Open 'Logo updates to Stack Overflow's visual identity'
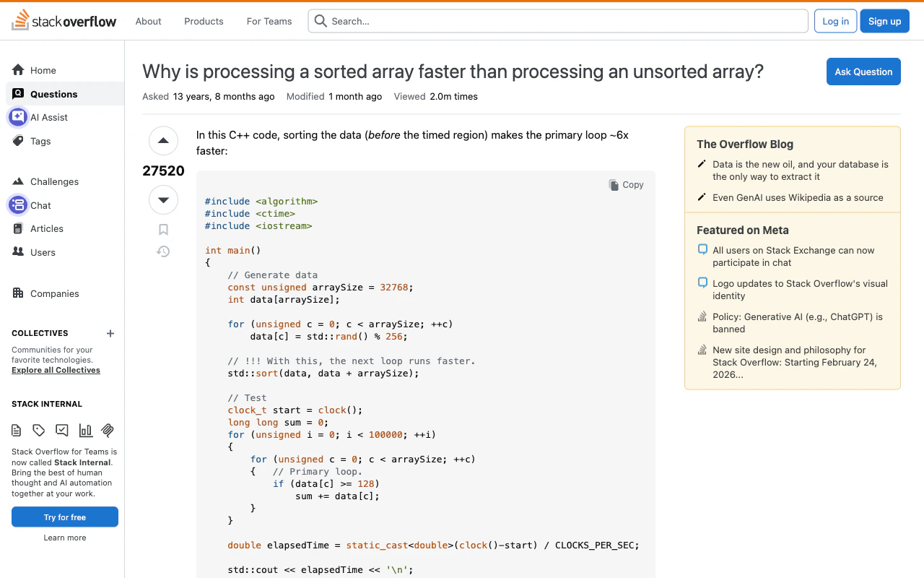Screen dimensions: 924x578 click(x=800, y=290)
